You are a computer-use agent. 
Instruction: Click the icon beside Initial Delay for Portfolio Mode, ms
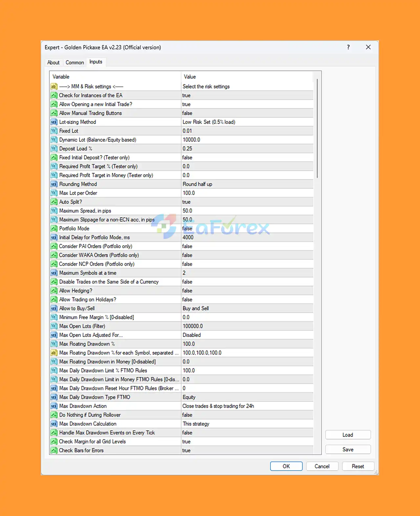[x=54, y=237]
